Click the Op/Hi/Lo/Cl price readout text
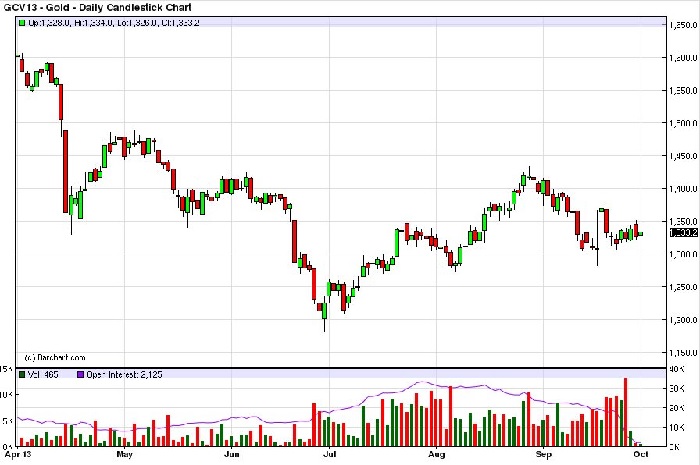Image resolution: width=700 pixels, height=465 pixels. [x=113, y=23]
